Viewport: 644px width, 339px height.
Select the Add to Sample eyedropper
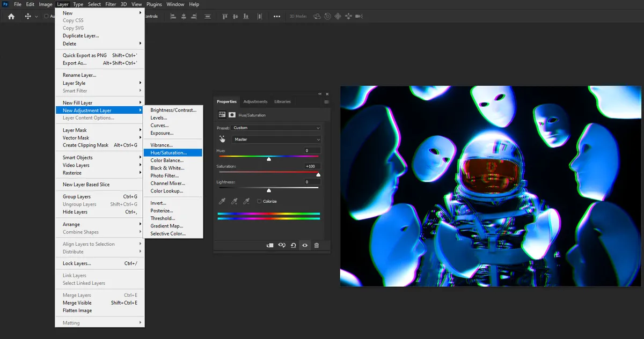[234, 201]
